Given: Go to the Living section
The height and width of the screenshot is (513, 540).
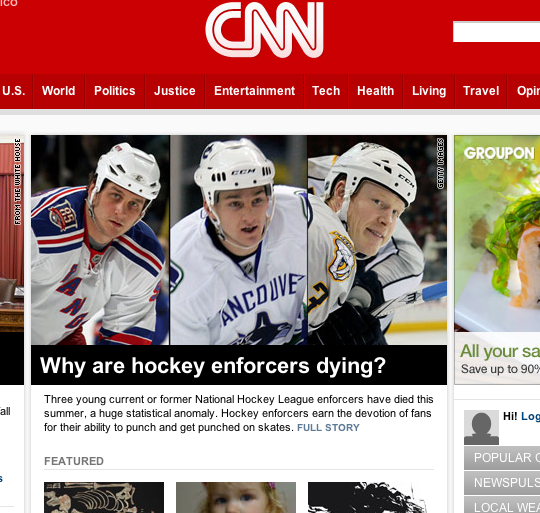Looking at the screenshot, I should tap(429, 91).
